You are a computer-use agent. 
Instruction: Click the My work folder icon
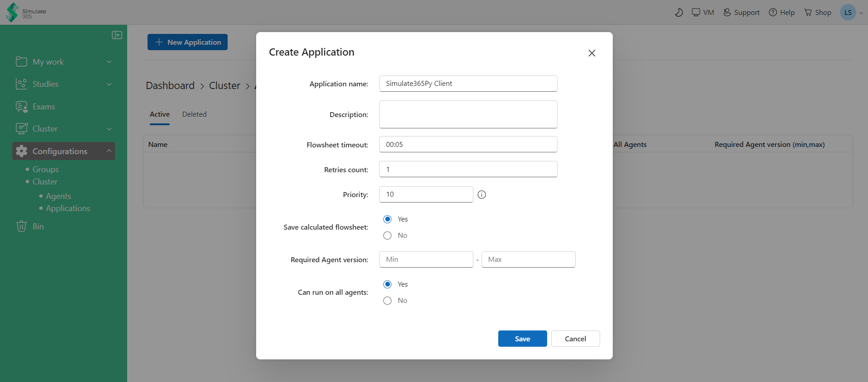pos(21,61)
